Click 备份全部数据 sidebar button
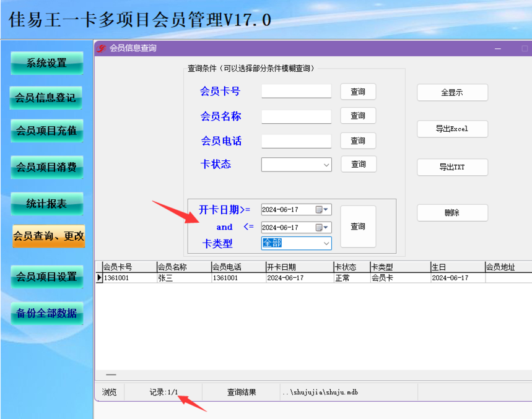This screenshot has width=532, height=419. [47, 313]
